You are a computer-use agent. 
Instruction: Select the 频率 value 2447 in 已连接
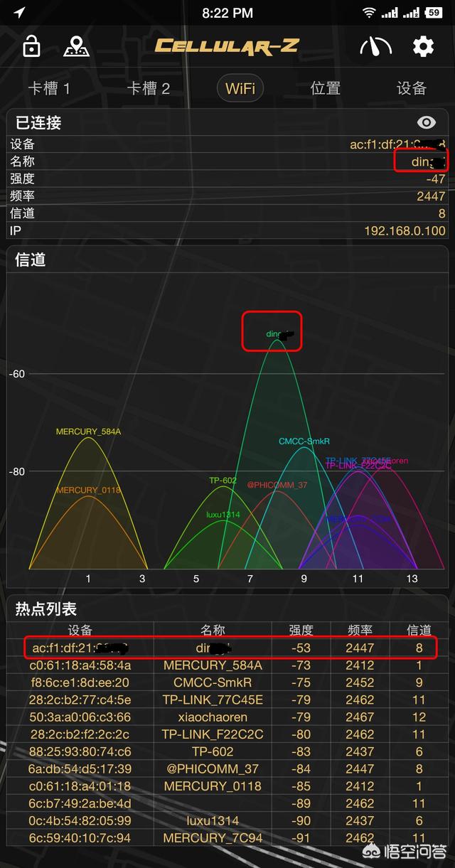tap(431, 196)
